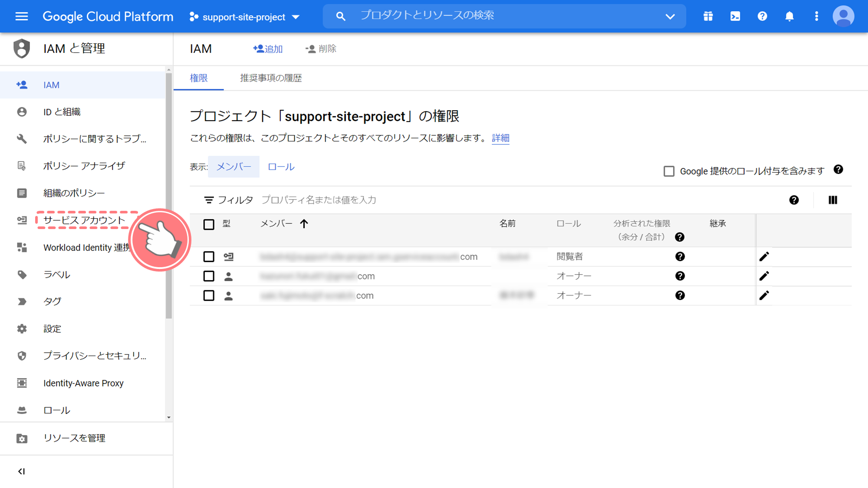
Task: Check the gmail.com オーナー row checkbox
Action: point(209,276)
